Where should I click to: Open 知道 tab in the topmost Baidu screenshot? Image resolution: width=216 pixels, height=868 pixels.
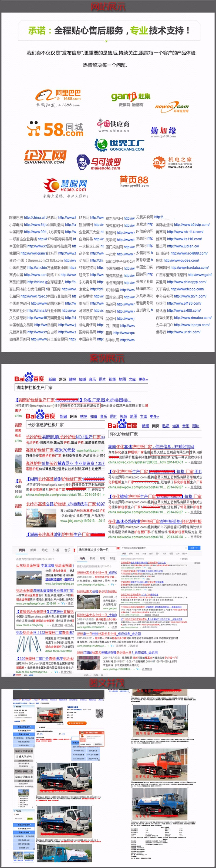[x=82, y=379]
